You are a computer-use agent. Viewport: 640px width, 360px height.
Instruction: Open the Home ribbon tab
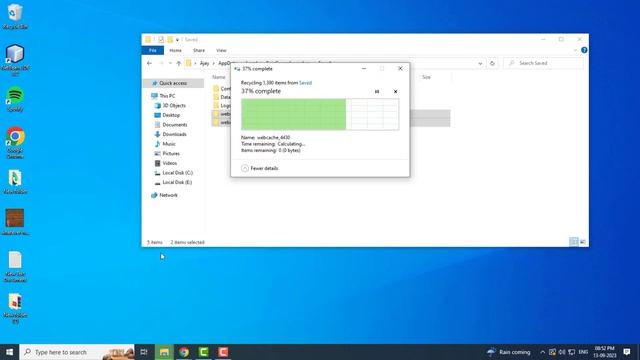[176, 50]
